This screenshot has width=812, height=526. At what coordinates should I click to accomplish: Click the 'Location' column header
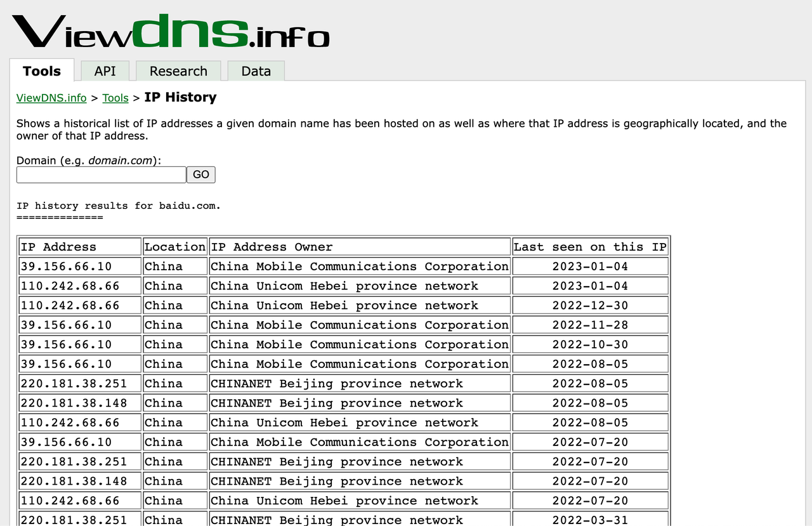(175, 247)
